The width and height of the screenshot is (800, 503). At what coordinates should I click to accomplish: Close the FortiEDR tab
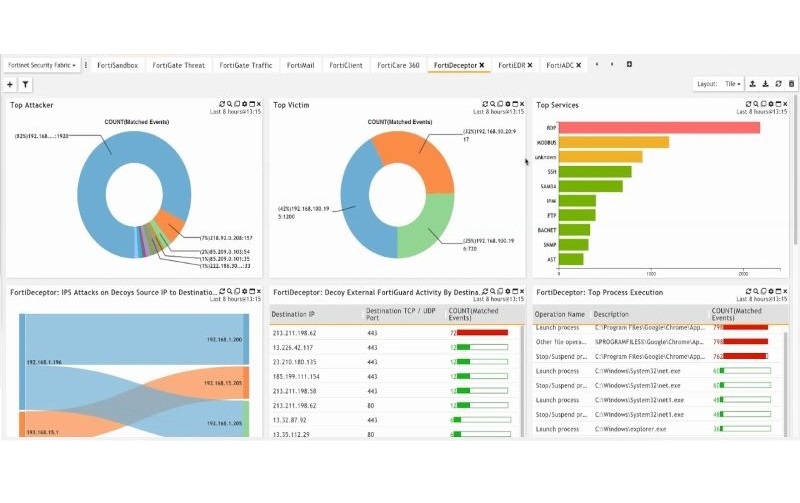pyautogui.click(x=531, y=65)
